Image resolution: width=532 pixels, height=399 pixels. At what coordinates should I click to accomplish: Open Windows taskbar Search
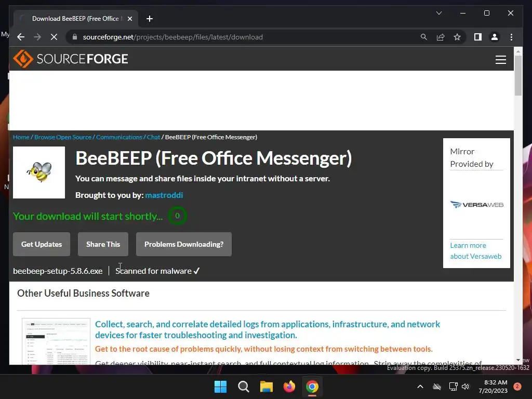(243, 387)
